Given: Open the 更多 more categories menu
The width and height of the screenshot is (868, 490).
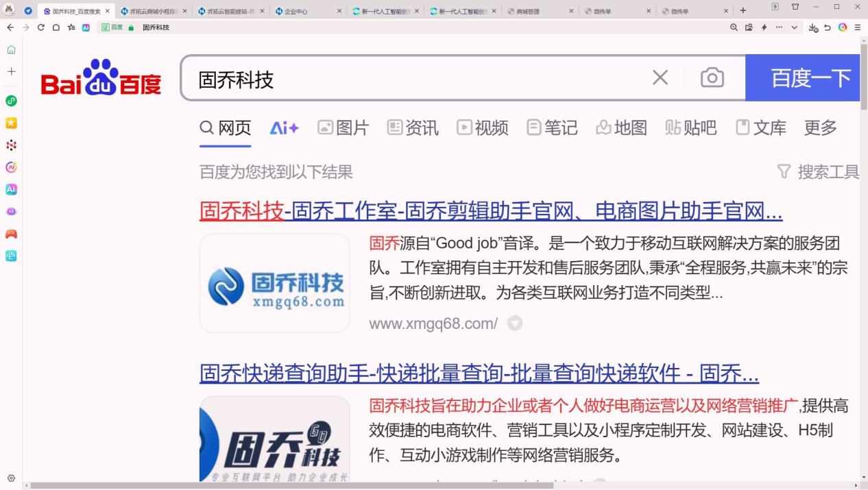Looking at the screenshot, I should pos(821,127).
